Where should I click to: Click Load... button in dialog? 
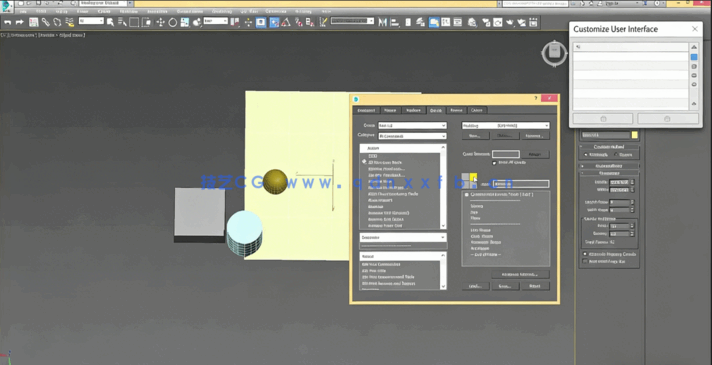[x=475, y=286]
